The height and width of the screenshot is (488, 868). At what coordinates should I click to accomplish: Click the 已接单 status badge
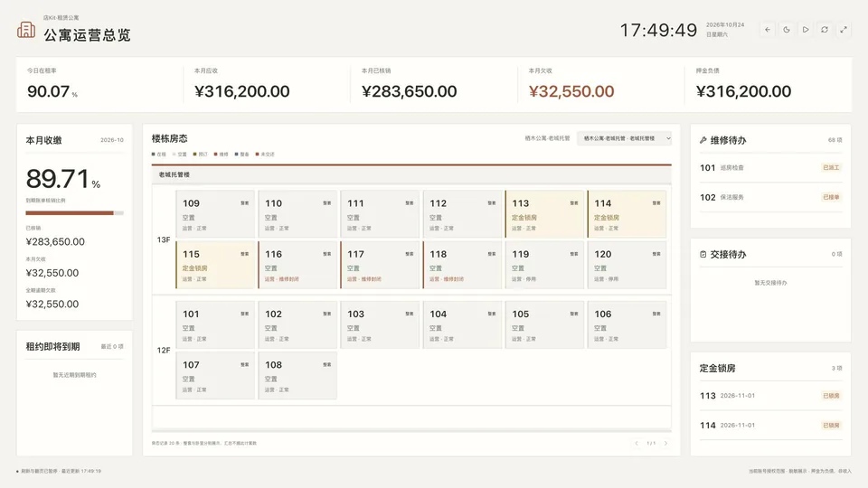coord(831,197)
